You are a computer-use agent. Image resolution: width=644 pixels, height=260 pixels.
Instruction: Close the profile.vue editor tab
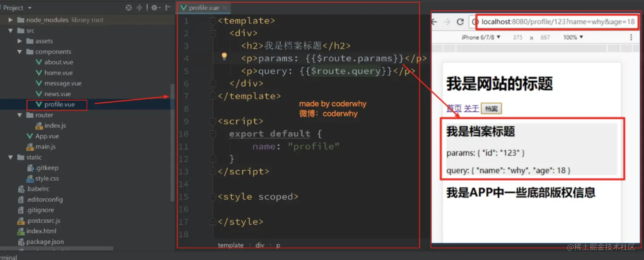click(224, 8)
